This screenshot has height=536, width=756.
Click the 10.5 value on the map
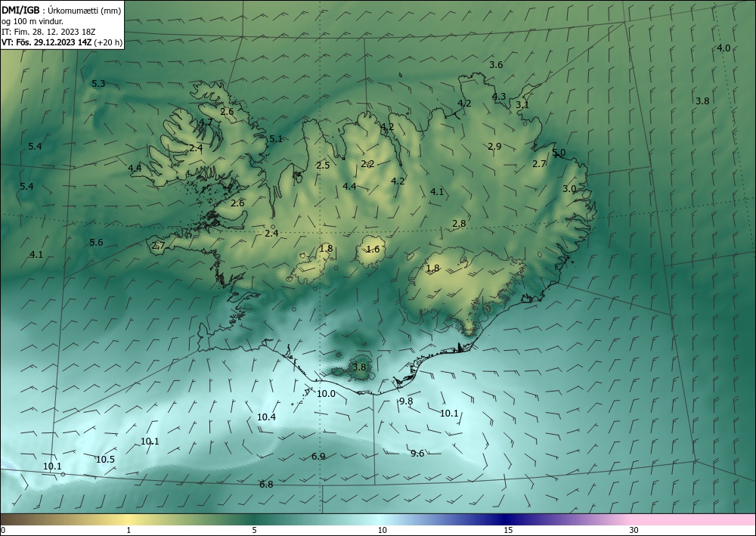(105, 460)
